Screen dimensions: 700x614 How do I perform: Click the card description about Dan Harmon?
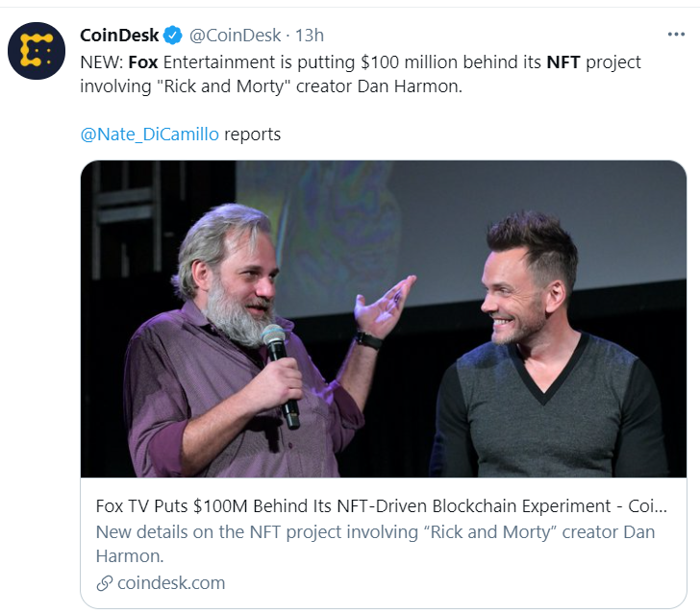point(375,544)
